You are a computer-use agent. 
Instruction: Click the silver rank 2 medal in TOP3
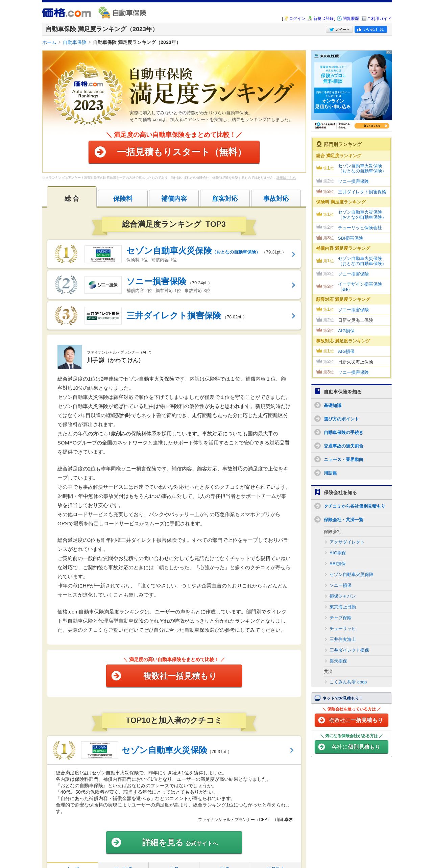tap(66, 285)
